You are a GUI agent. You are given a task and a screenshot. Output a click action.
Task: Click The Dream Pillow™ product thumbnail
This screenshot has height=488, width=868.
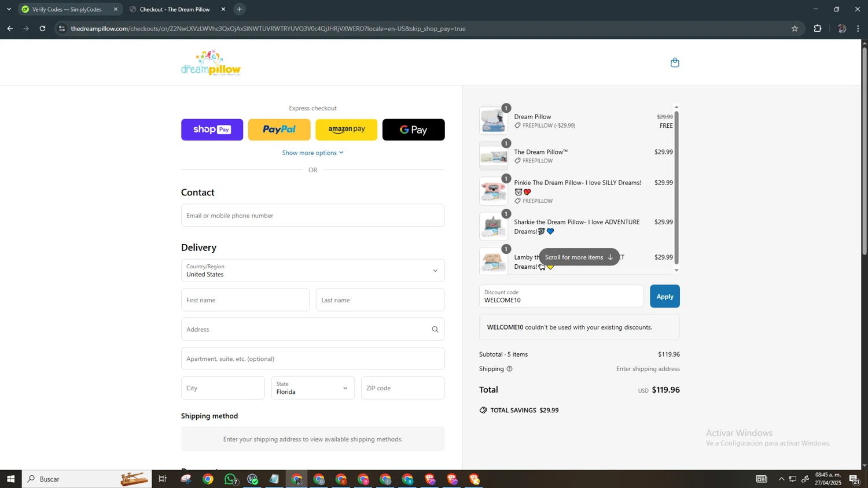pos(494,156)
